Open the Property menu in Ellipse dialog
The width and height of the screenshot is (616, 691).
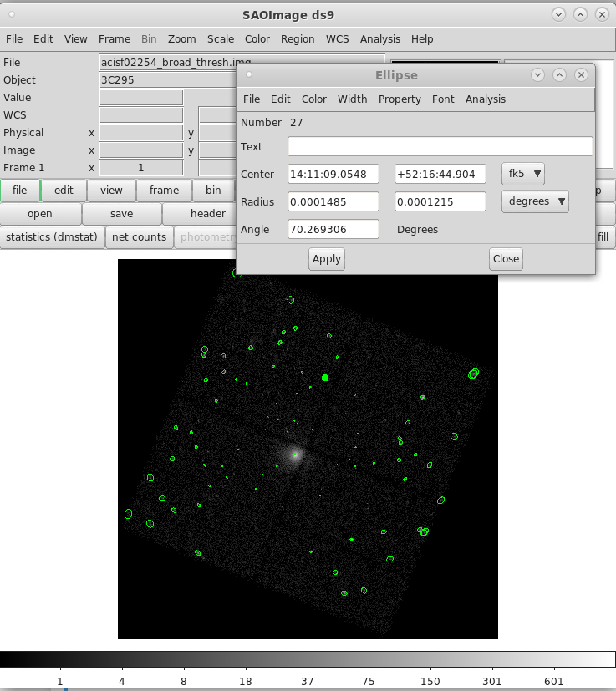pyautogui.click(x=400, y=99)
